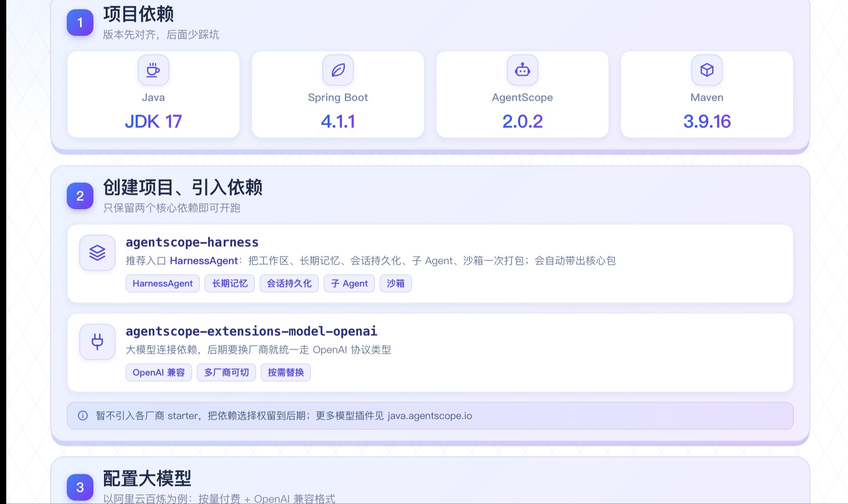This screenshot has width=848, height=504.
Task: Select the 长期记忆 tag chip
Action: [230, 284]
